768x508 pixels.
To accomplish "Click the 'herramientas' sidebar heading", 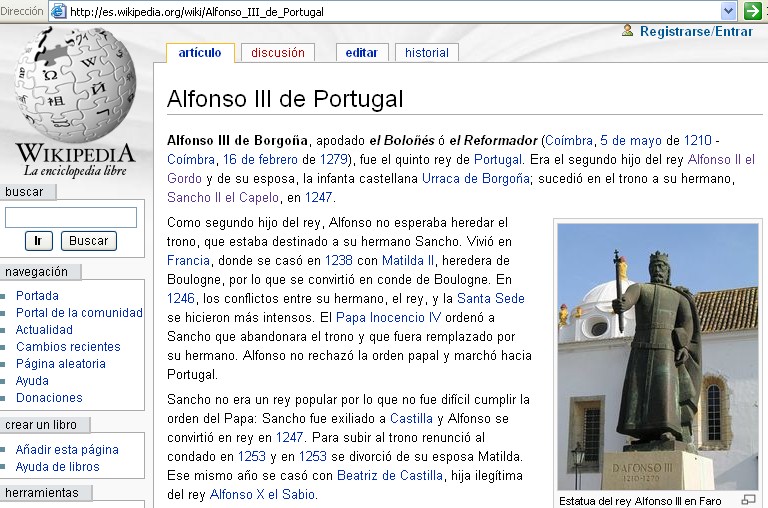I will point(42,493).
